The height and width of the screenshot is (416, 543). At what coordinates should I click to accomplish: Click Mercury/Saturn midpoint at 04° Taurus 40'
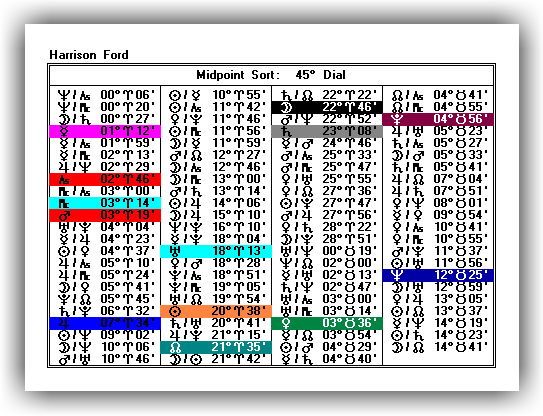(x=328, y=359)
